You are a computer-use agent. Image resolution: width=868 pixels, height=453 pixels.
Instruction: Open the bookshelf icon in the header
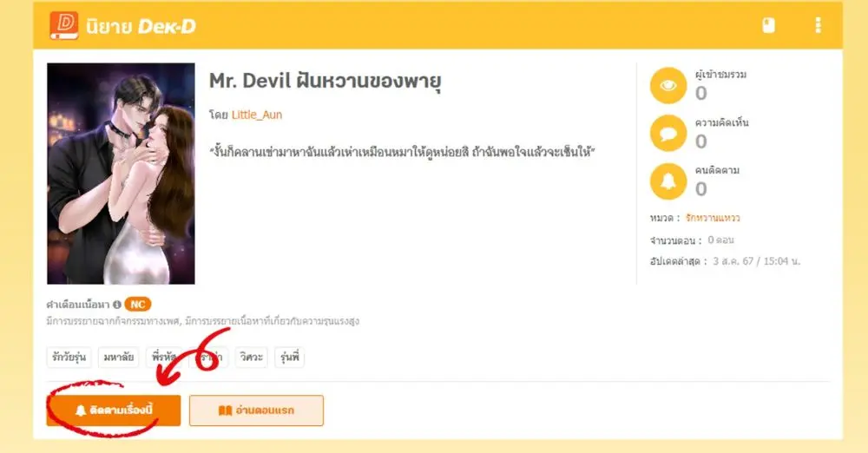768,25
